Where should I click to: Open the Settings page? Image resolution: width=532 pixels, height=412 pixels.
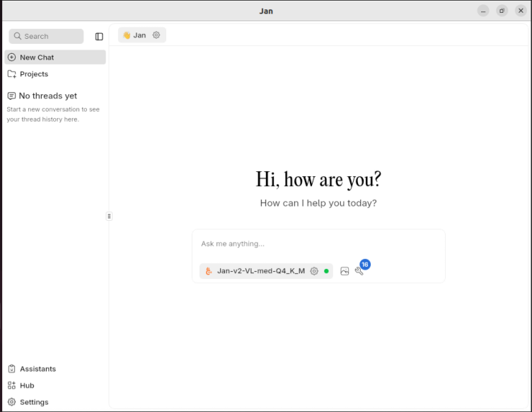pos(55,402)
